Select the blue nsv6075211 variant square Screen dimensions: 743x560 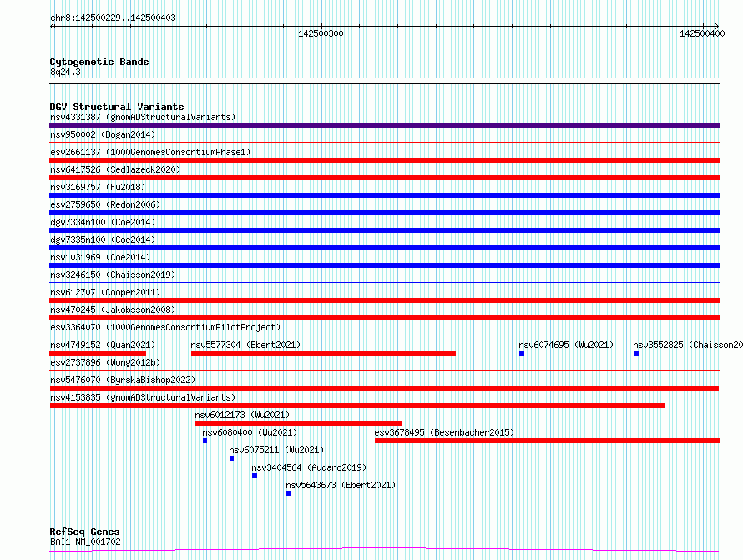(x=231, y=458)
